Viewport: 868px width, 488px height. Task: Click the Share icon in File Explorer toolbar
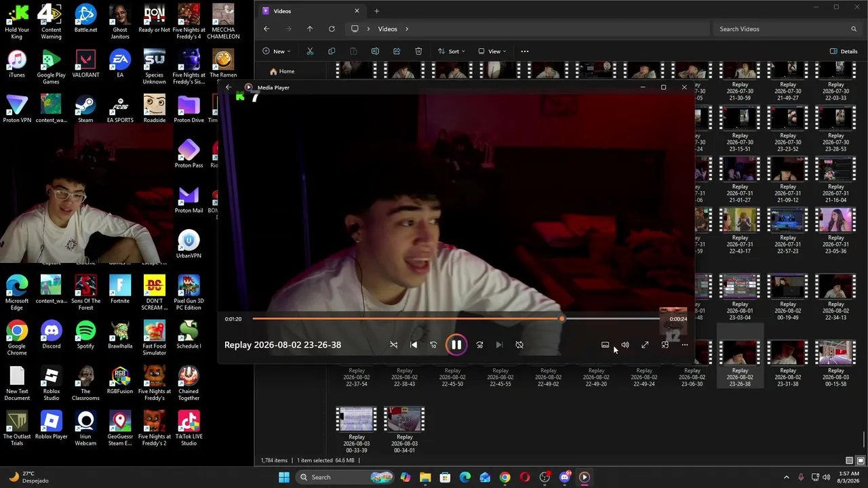coord(397,52)
